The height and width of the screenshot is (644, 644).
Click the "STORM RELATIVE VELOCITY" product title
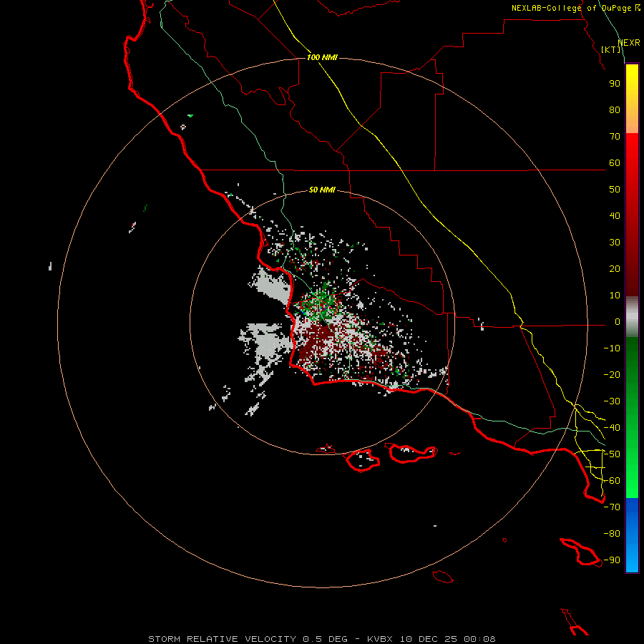pyautogui.click(x=222, y=639)
